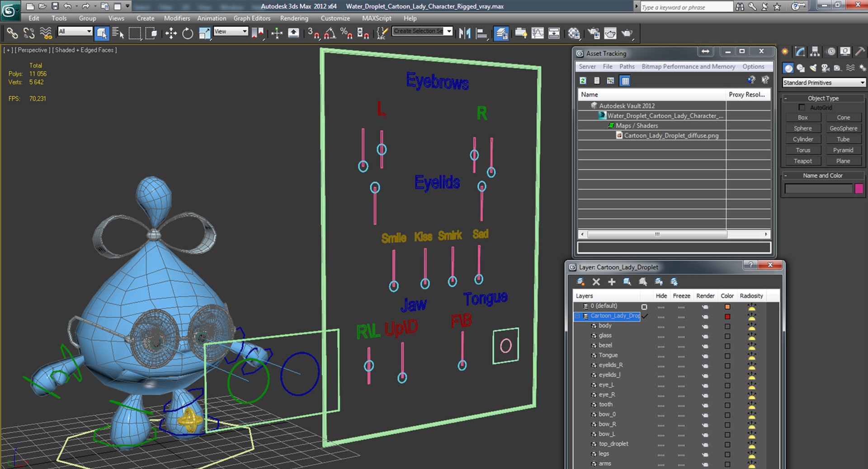Click the 0 (default) layer orange swatch
The height and width of the screenshot is (469, 868).
tap(727, 307)
